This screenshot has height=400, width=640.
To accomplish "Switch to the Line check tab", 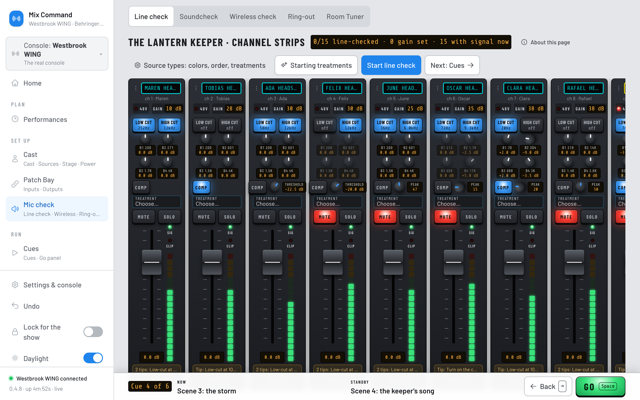I will tap(151, 17).
